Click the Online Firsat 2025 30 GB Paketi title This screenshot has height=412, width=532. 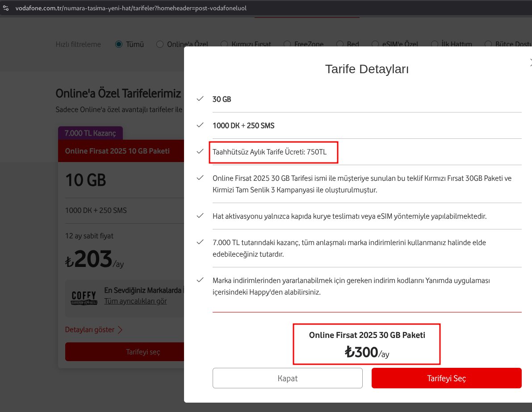(367, 335)
